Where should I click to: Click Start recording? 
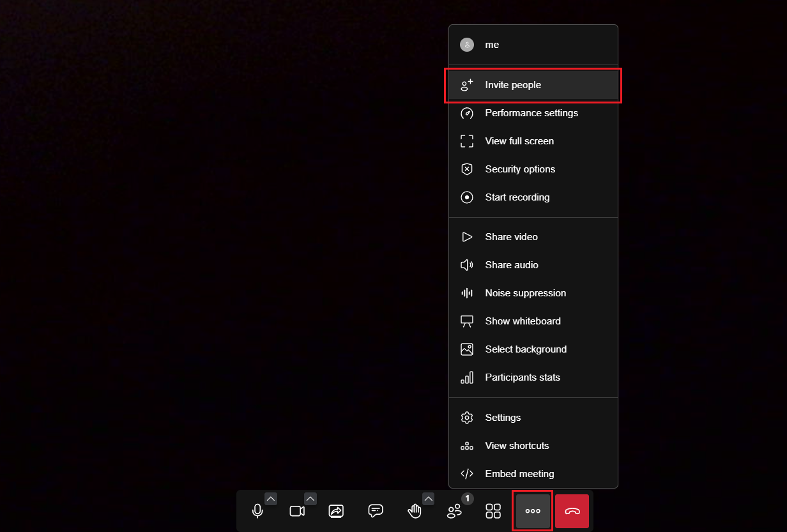(517, 197)
